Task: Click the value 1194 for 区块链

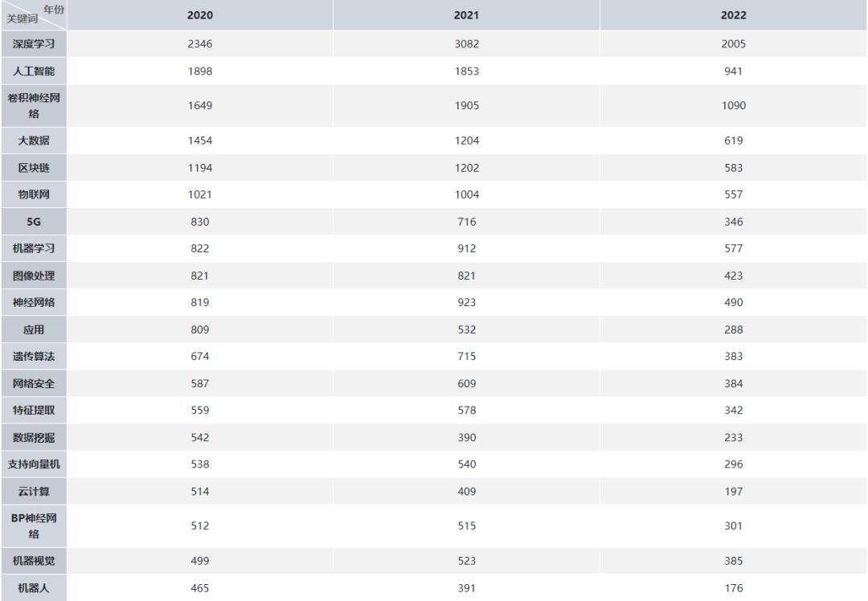Action: point(200,168)
